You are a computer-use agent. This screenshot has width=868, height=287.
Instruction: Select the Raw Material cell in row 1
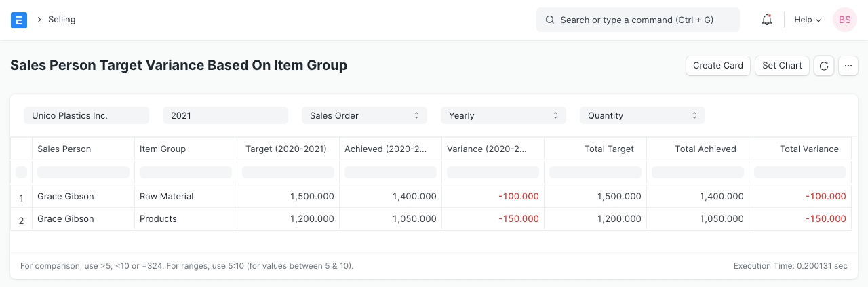click(167, 197)
